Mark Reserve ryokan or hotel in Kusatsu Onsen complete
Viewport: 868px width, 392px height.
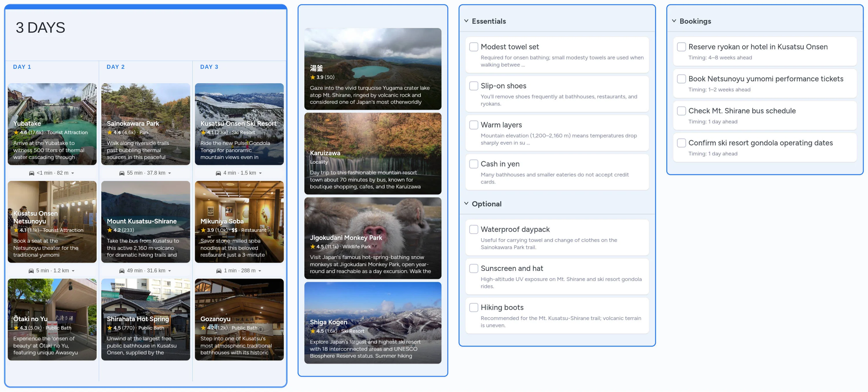(681, 47)
